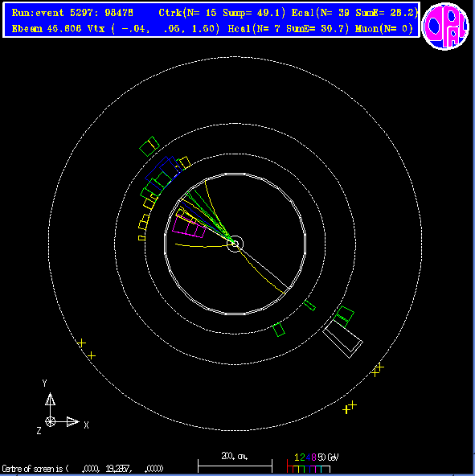Select the long white straight track line
The width and height of the screenshot is (475, 476).
click(x=262, y=266)
